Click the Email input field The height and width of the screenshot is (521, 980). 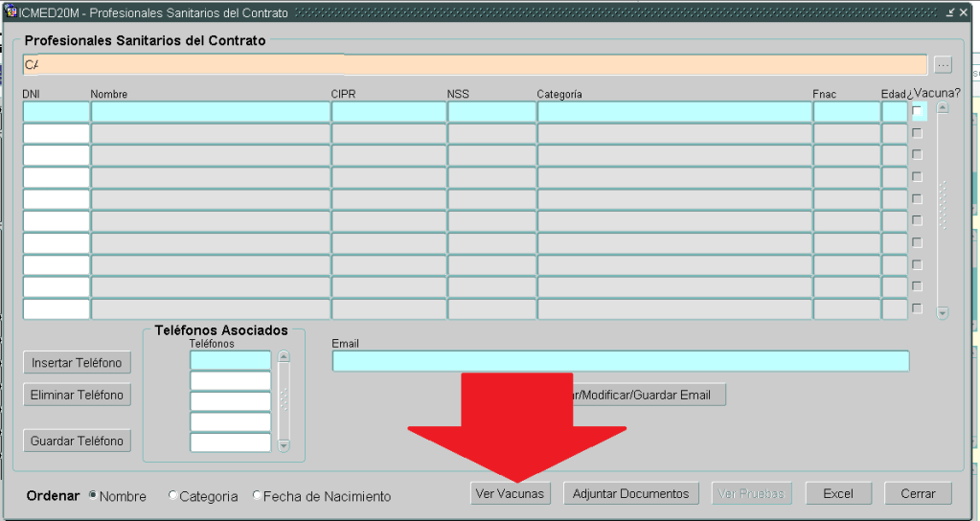(620, 361)
